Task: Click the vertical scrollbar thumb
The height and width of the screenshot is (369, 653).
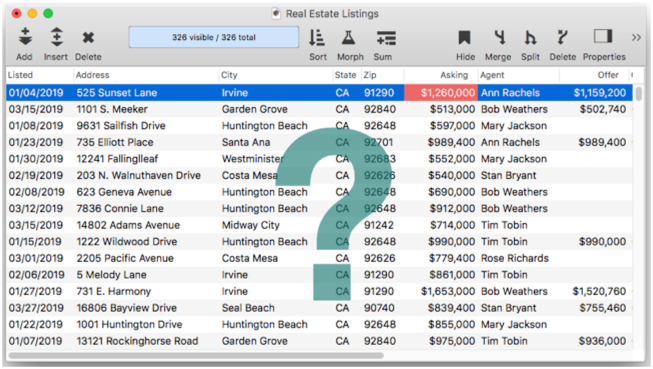Action: (x=638, y=93)
